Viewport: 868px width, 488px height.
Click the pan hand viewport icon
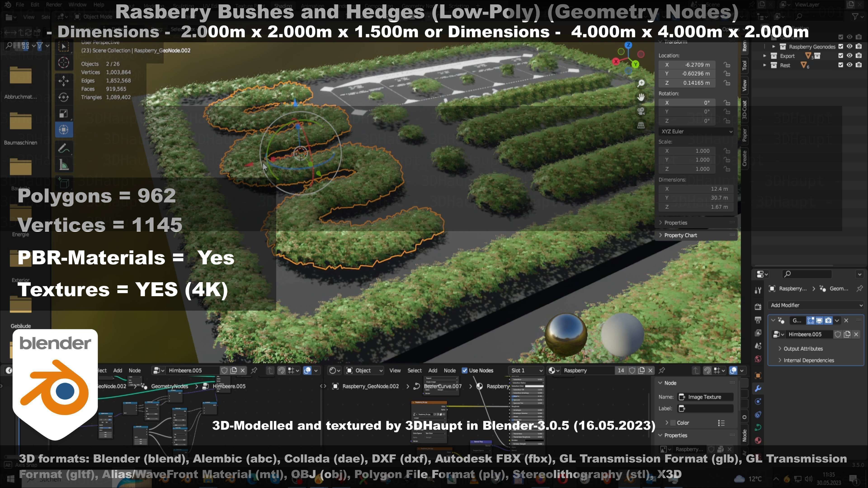pyautogui.click(x=641, y=97)
